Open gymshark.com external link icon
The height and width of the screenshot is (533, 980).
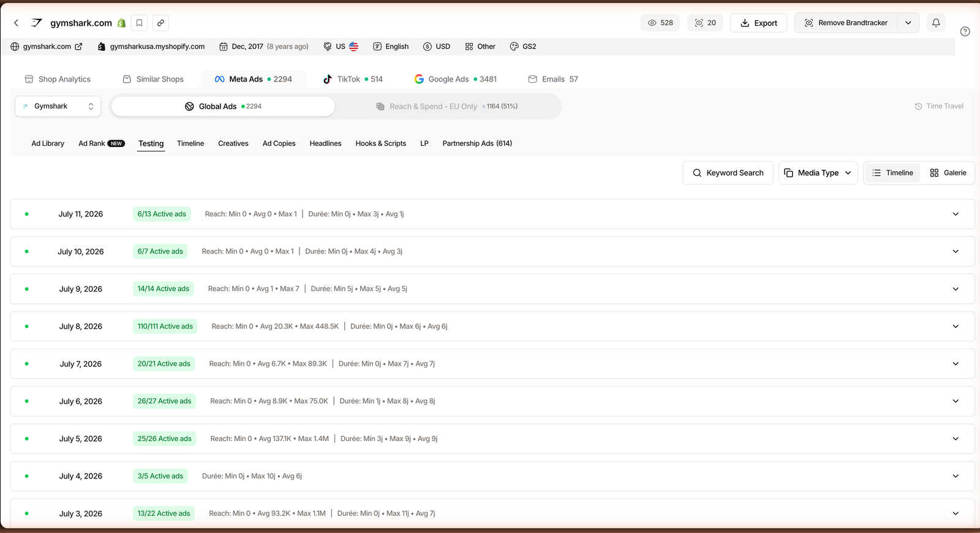pyautogui.click(x=78, y=47)
